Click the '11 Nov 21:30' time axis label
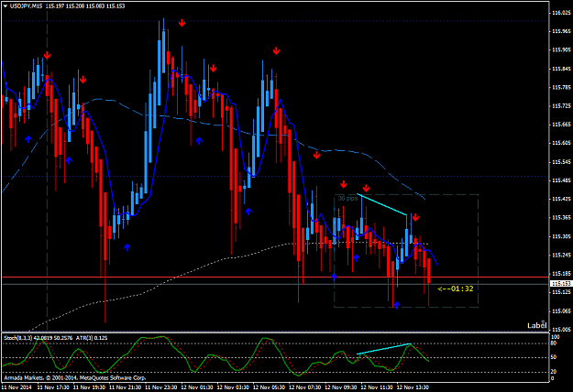 coord(125,387)
